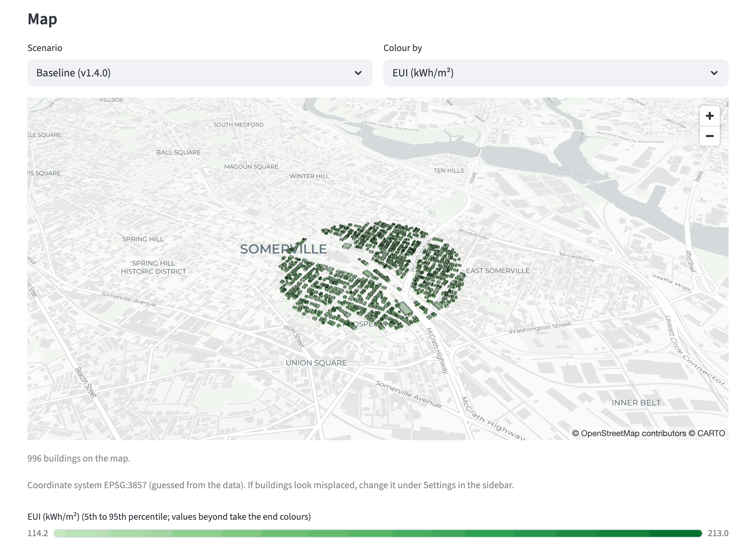Click the Bow Street road label
756x542 pixels.
point(294,336)
